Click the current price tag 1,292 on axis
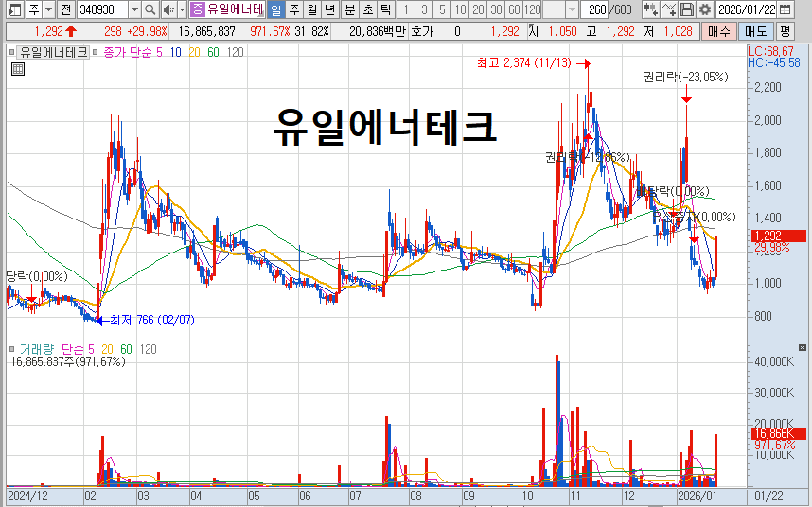Screen dimensions: 812x507 (778, 236)
